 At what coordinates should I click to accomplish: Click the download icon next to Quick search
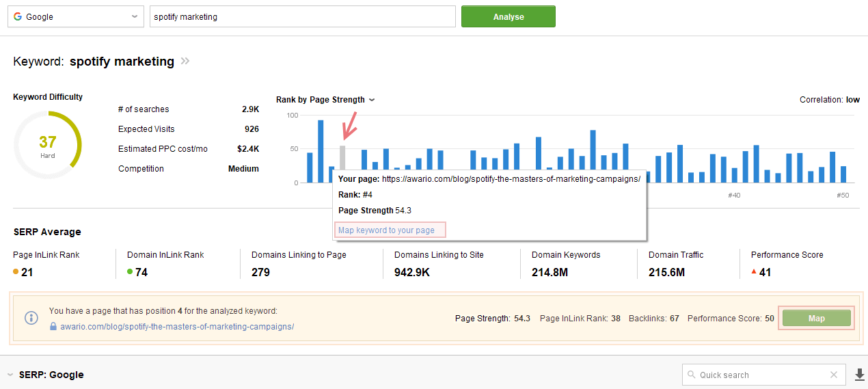(860, 375)
